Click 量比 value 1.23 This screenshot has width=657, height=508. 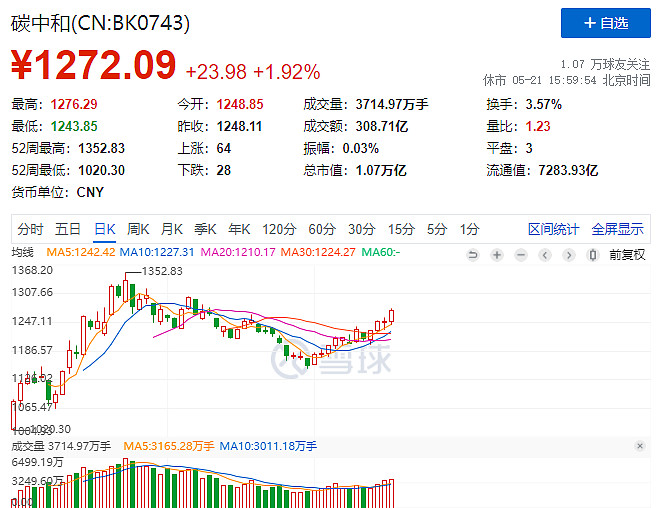tap(538, 126)
